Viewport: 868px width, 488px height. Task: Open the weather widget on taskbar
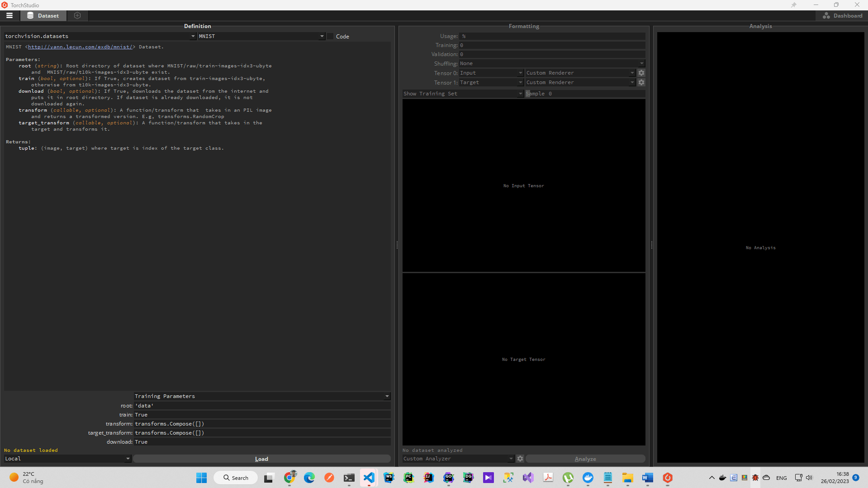tap(27, 478)
